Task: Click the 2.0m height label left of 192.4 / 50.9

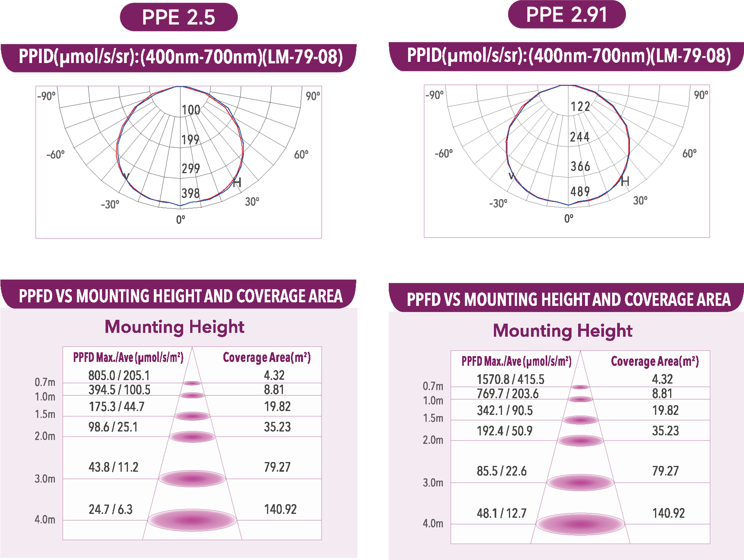Action: click(x=433, y=440)
